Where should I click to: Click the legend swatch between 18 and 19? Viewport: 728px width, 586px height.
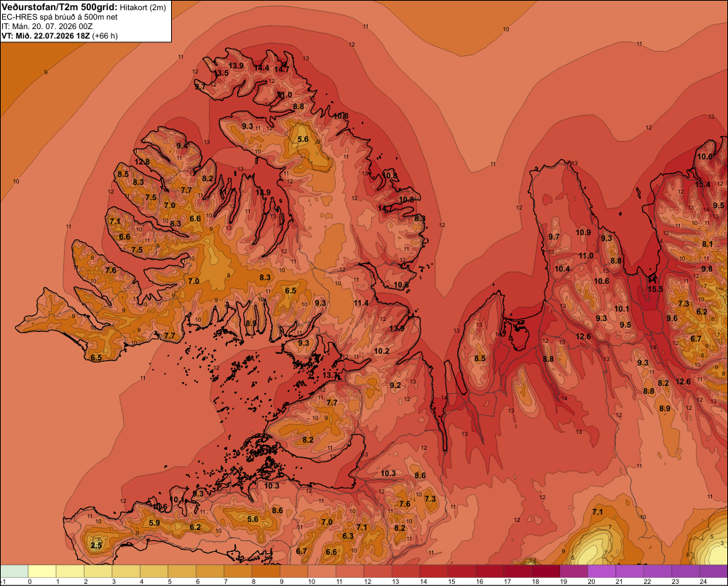(546, 571)
